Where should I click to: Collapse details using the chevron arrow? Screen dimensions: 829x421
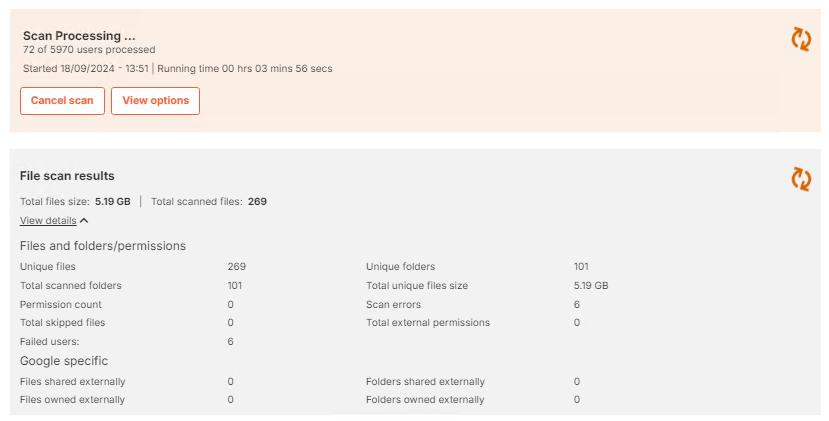[84, 221]
